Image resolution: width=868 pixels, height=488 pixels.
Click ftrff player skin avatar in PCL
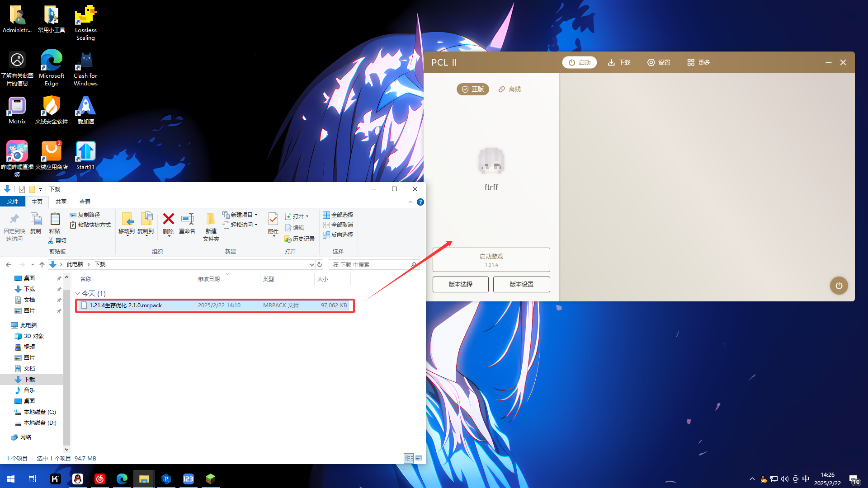491,161
